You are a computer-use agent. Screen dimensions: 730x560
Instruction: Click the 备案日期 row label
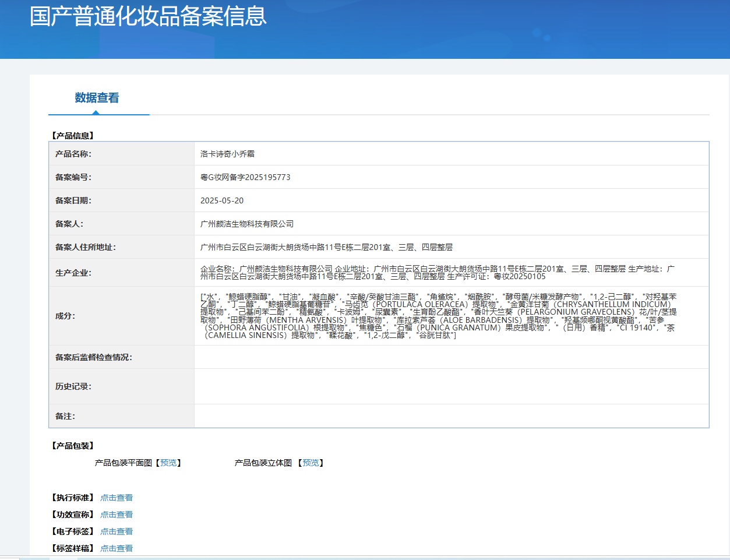point(73,200)
